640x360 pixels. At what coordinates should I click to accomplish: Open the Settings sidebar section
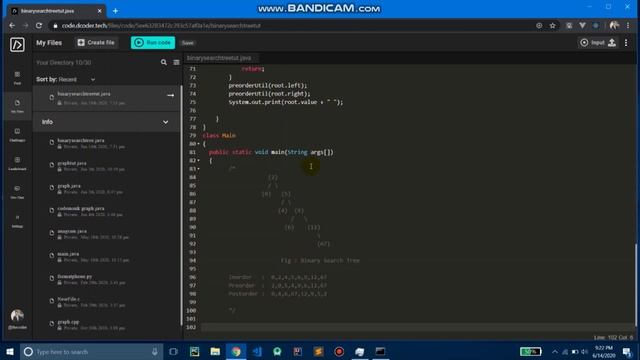tap(17, 221)
